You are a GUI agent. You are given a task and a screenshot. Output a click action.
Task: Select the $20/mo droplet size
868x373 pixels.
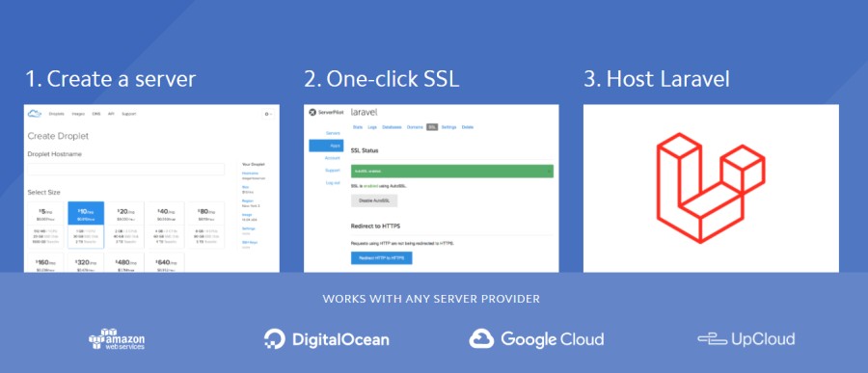pyautogui.click(x=125, y=225)
